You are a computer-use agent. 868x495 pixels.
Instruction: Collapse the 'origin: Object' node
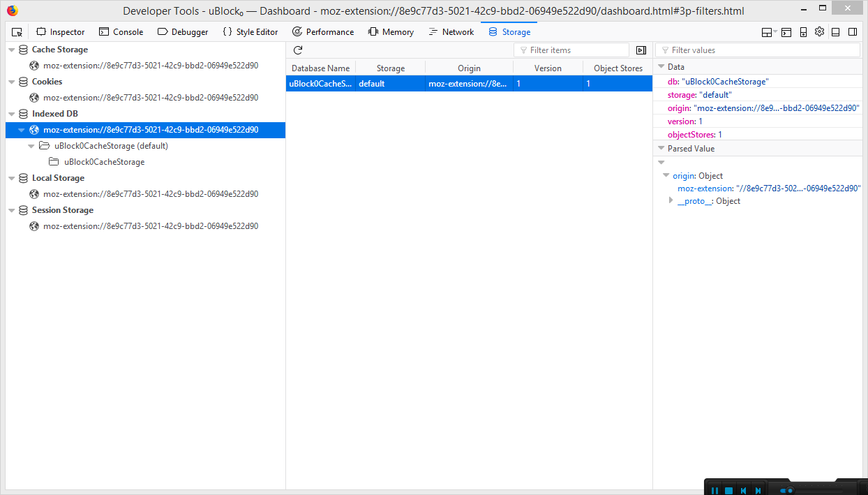pos(666,176)
